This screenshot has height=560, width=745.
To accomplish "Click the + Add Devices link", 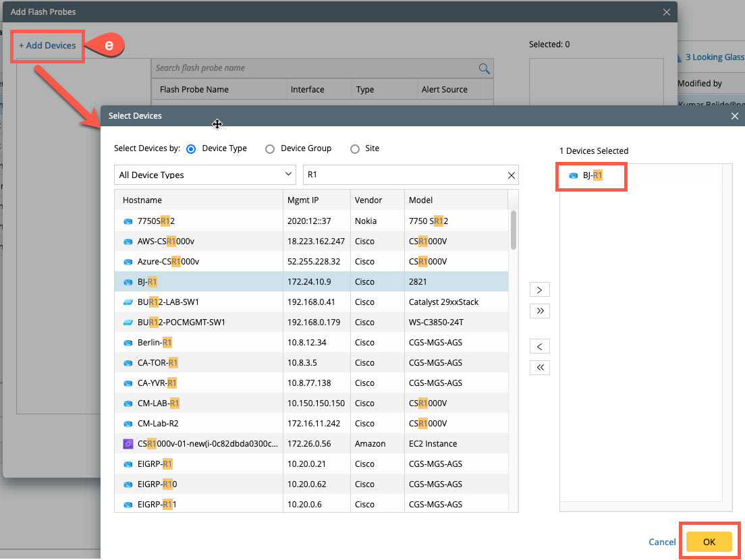I will [x=47, y=45].
